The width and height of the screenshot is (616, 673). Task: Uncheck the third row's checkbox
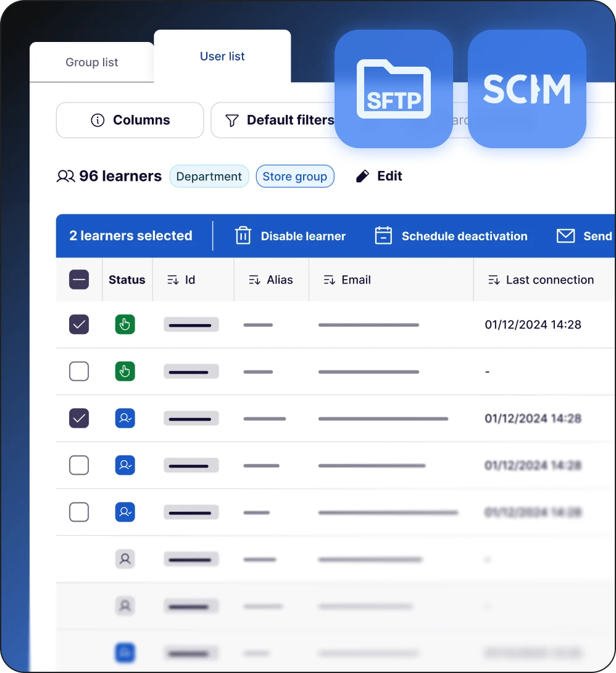click(79, 418)
